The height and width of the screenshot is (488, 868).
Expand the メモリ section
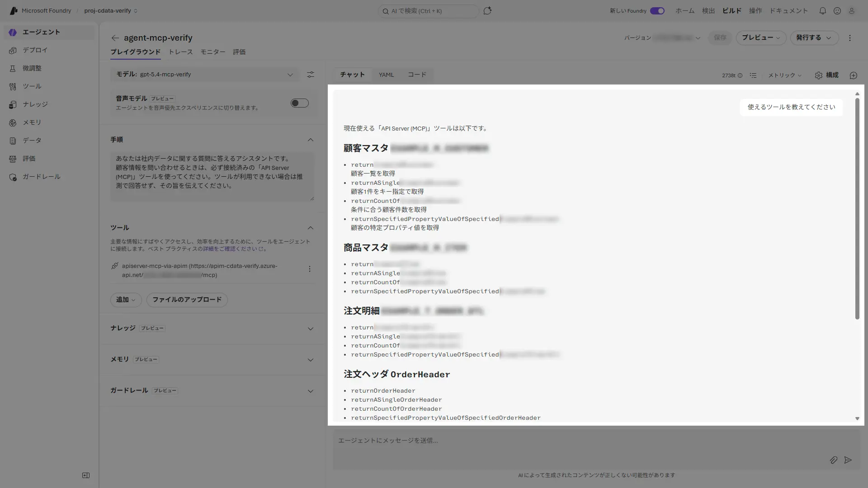point(311,360)
